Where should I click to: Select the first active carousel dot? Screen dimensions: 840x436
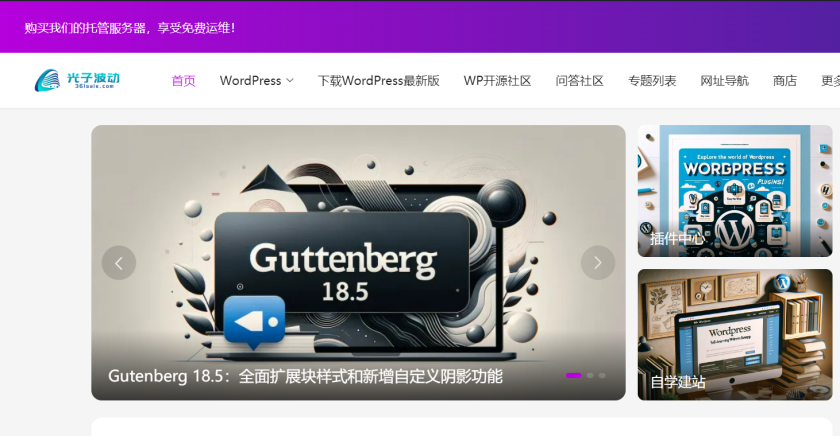573,375
